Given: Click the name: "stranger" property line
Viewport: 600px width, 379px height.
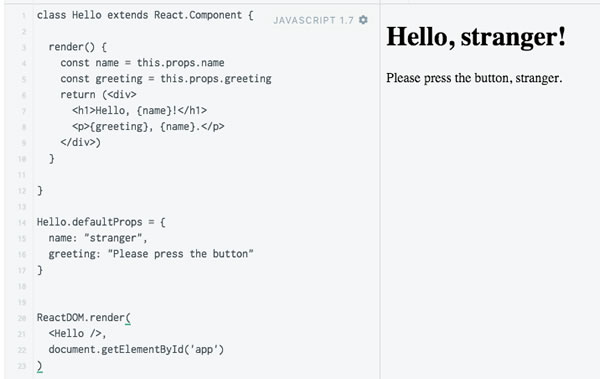Looking at the screenshot, I should click(98, 238).
